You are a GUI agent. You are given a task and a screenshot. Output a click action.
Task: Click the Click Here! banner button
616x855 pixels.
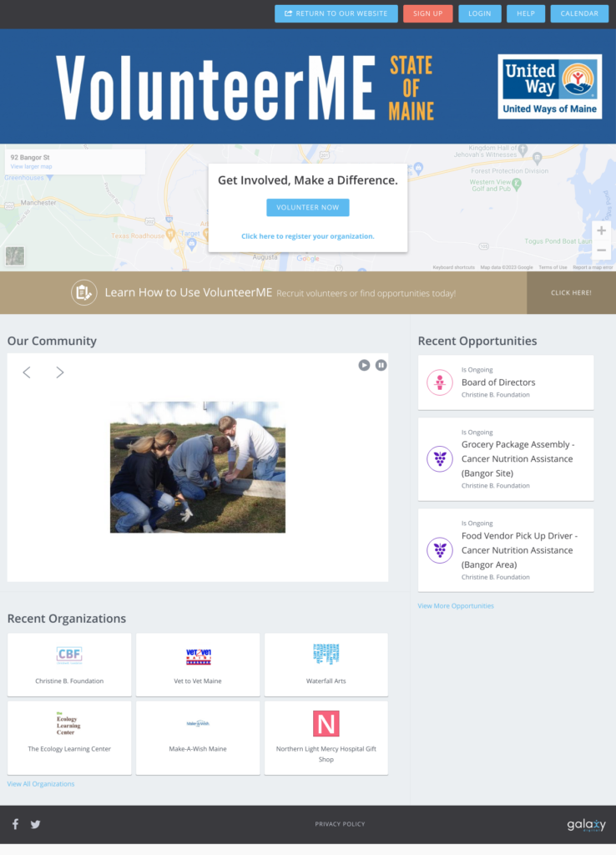[571, 293]
